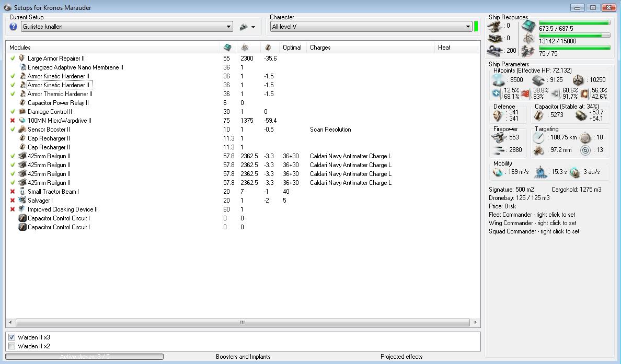This screenshot has height=364, width=621.
Task: Click Wing Commander right click to set
Action: [532, 223]
